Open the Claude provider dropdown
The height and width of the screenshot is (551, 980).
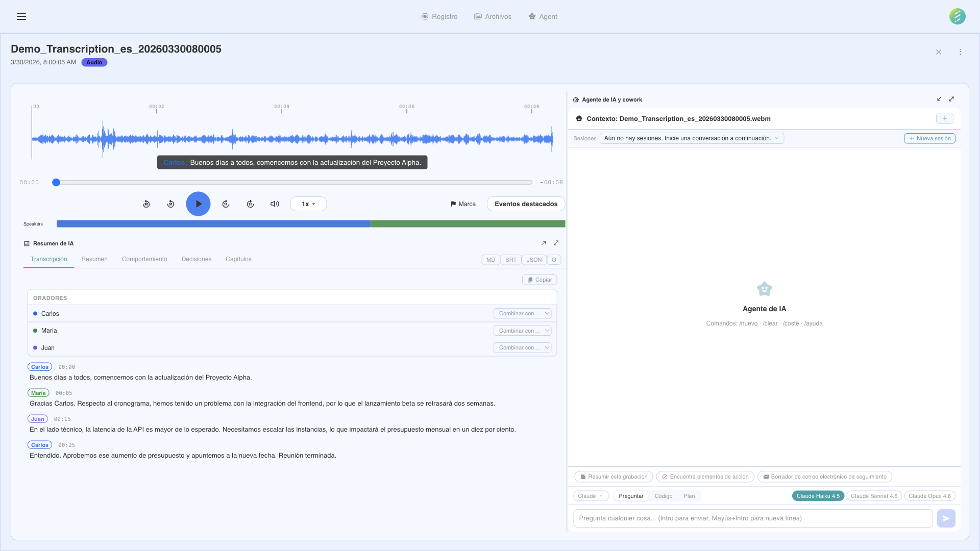[590, 495]
